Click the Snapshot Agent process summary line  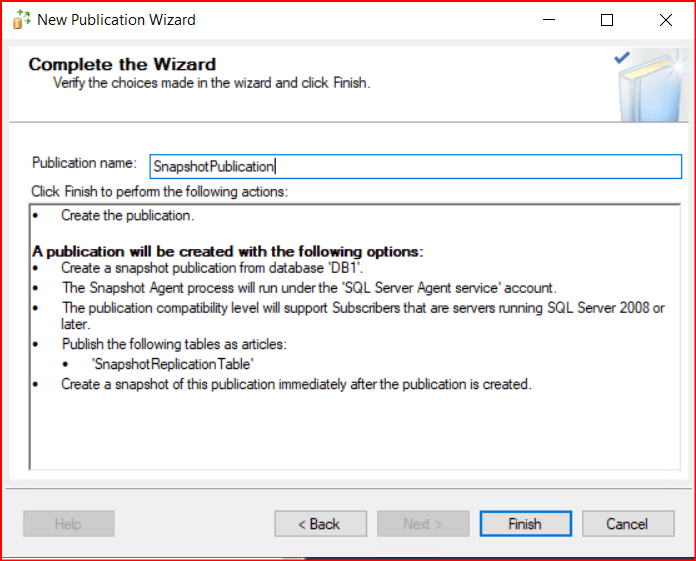pos(308,288)
